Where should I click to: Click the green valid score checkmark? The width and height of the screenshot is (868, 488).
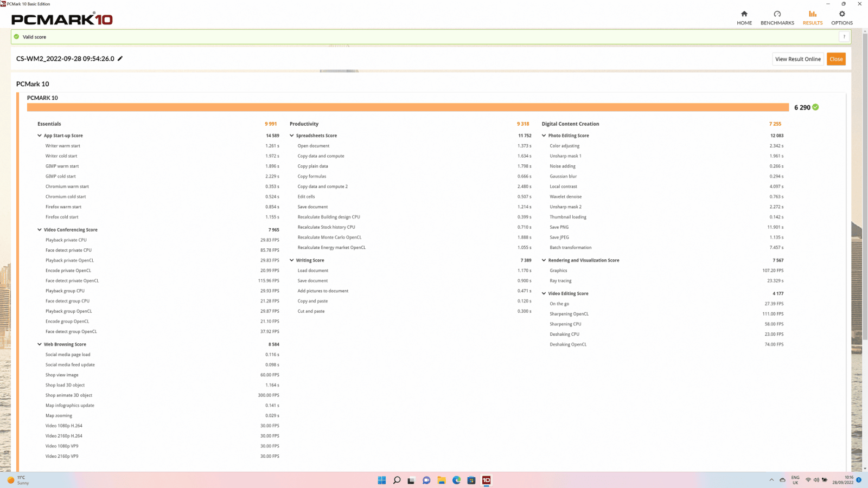pos(16,37)
